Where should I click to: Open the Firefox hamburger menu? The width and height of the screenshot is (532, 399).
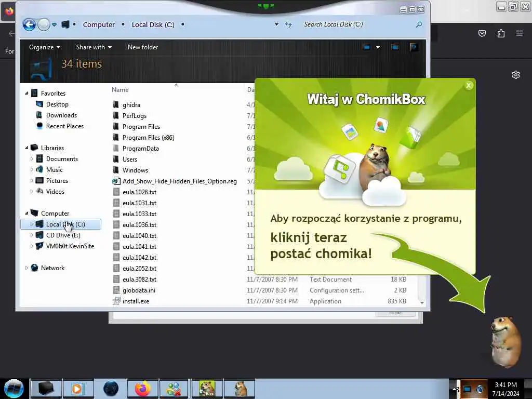click(x=520, y=33)
